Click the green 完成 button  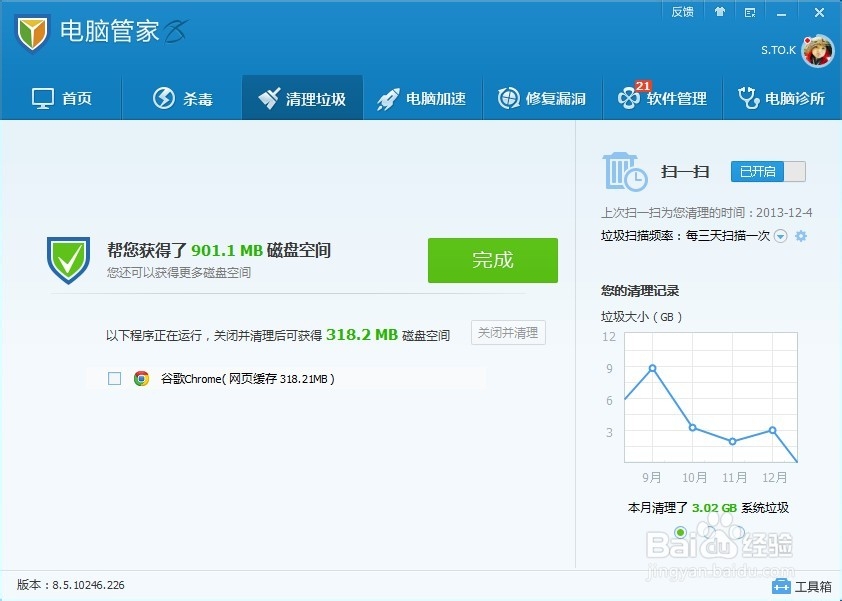coord(492,260)
